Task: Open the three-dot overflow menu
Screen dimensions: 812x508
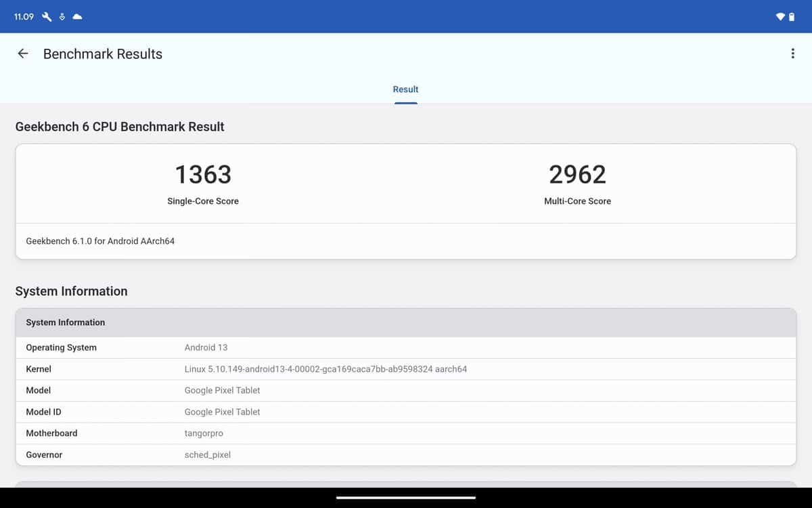Action: [x=792, y=54]
